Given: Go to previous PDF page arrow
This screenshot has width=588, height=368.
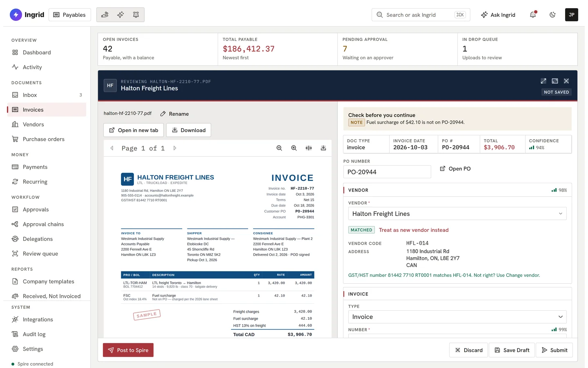Looking at the screenshot, I should point(112,148).
